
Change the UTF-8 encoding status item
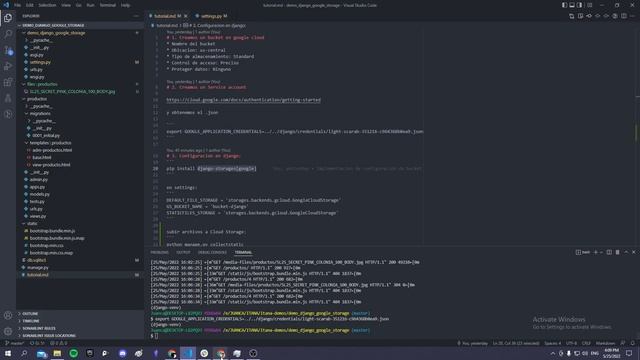point(571,343)
